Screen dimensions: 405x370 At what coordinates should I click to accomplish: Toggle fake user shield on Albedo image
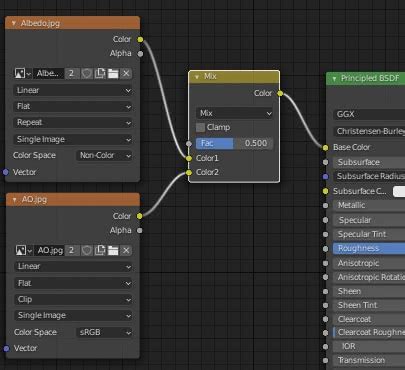tap(87, 74)
